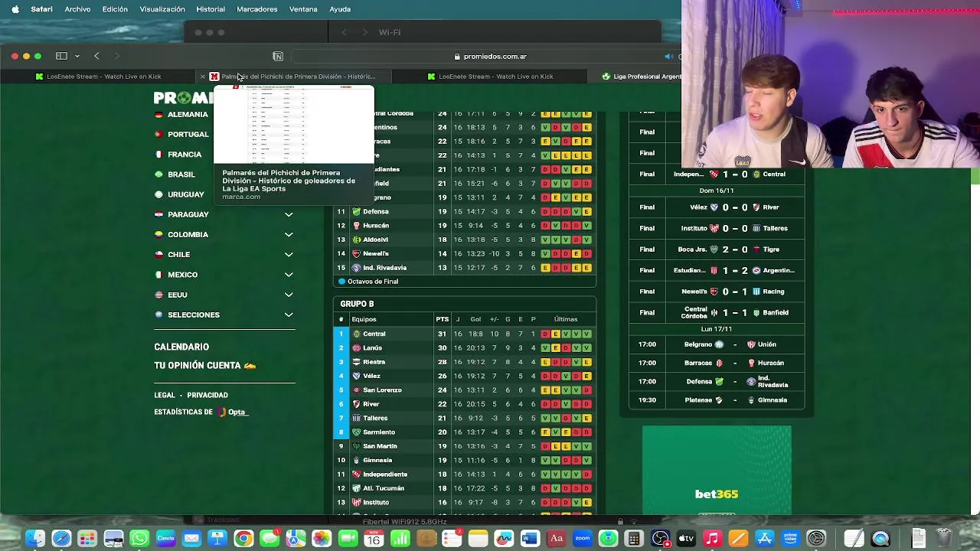Open System Settings from the Dock
This screenshot has width=980, height=551.
coord(816,539)
